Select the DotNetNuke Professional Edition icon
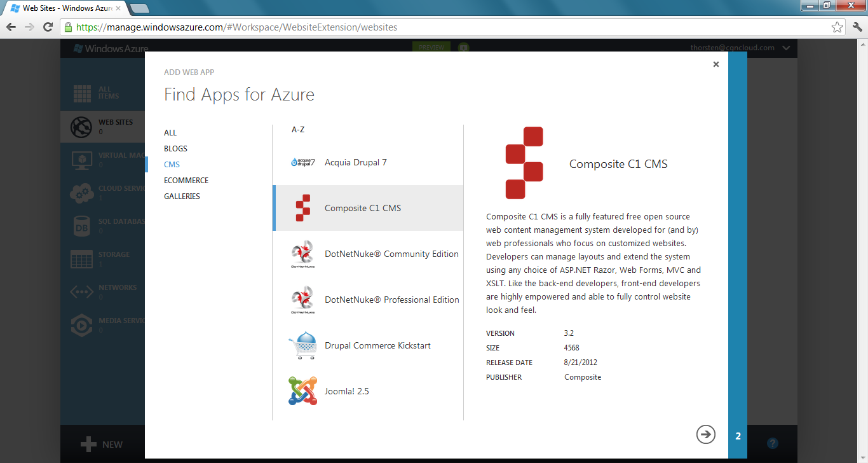Viewport: 868px width, 463px height. (302, 300)
